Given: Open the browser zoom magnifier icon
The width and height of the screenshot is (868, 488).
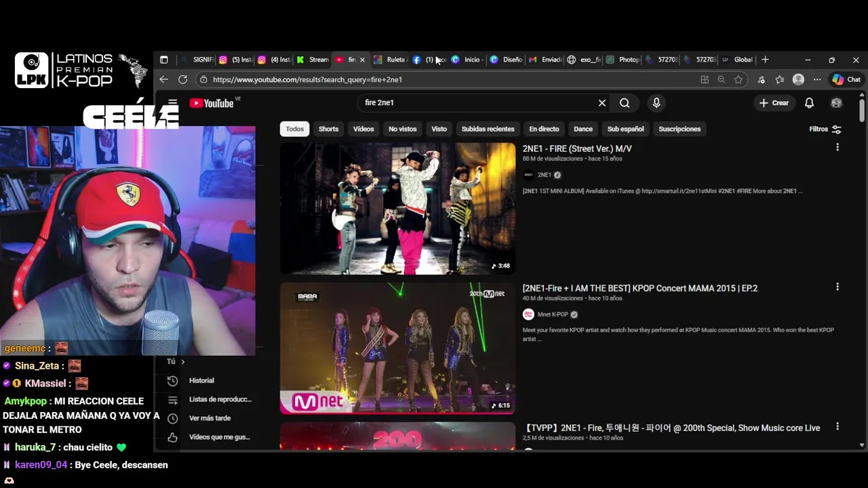Looking at the screenshot, I should pos(721,79).
